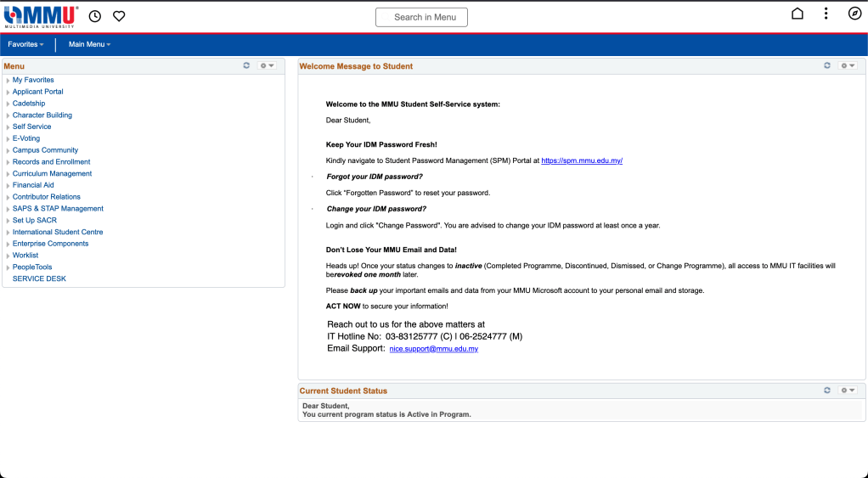The height and width of the screenshot is (478, 868).
Task: Open Current Student Status settings gear dropdown
Action: (848, 391)
